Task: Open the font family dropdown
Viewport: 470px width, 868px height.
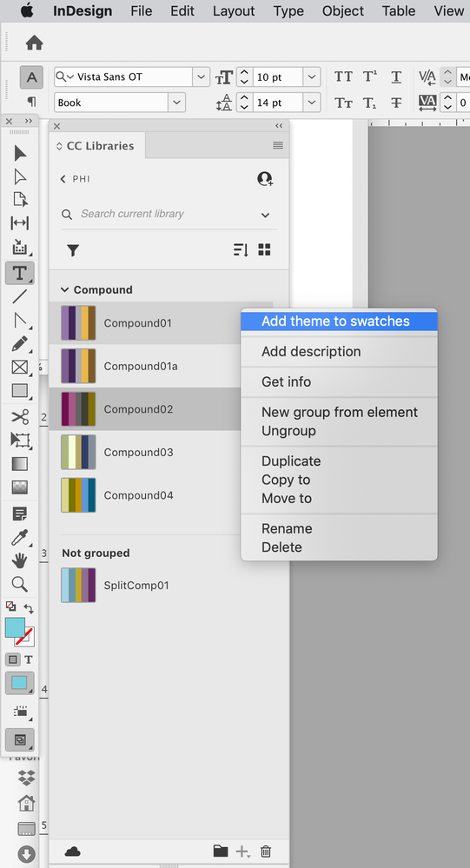Action: (x=201, y=77)
